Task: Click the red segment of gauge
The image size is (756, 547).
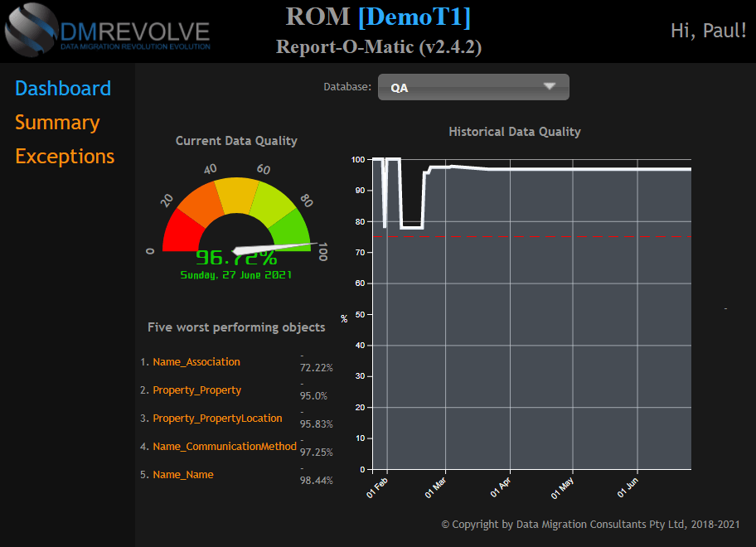Action: click(x=180, y=232)
